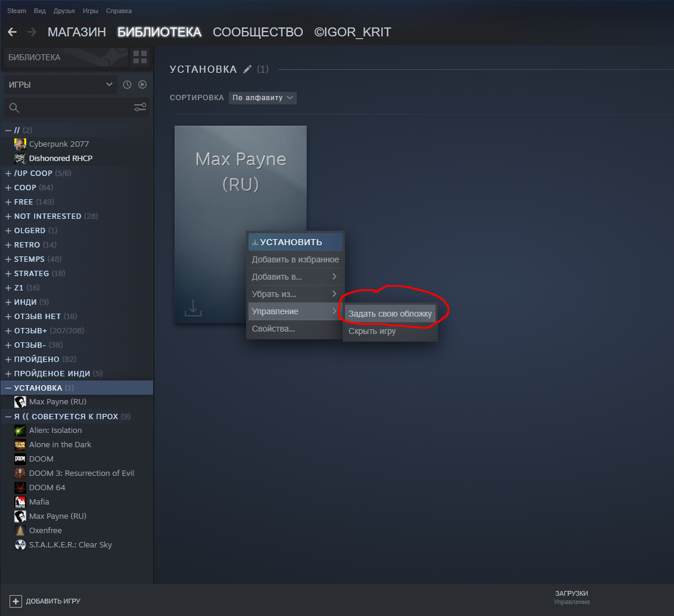Select Max Payne (RU) cover thumbnail

[240, 224]
